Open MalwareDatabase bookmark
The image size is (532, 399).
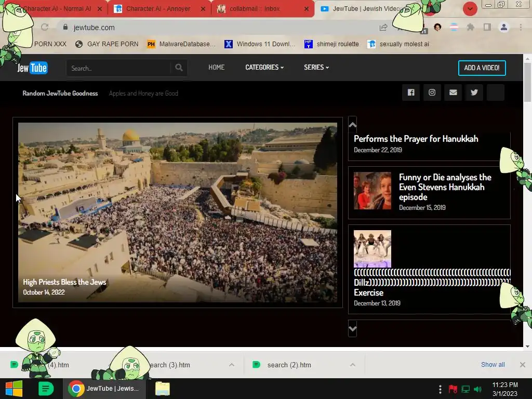(181, 44)
